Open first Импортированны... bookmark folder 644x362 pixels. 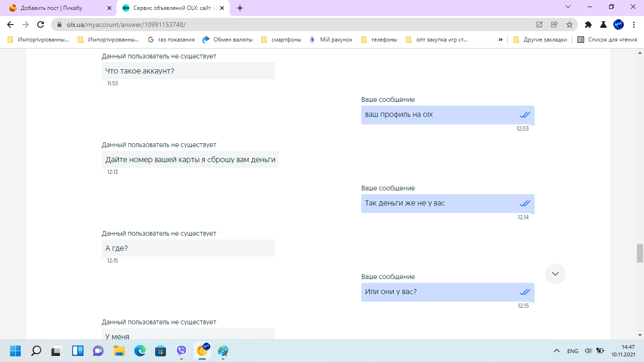[x=38, y=40]
